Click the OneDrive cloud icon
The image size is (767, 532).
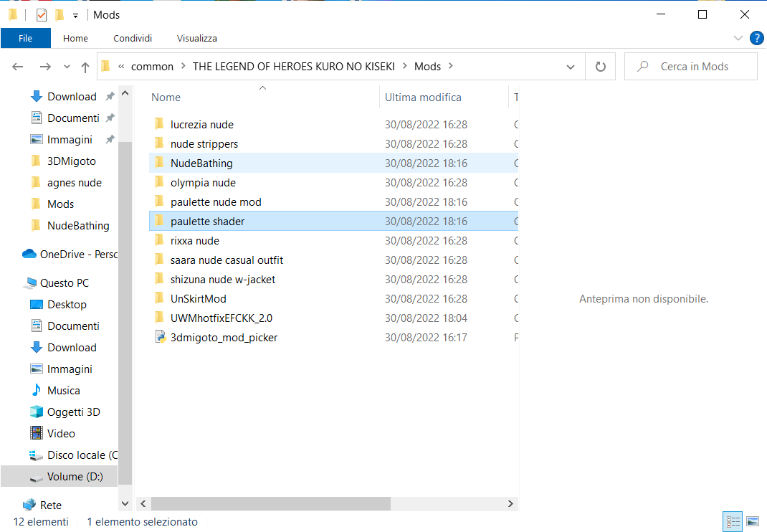[x=29, y=254]
